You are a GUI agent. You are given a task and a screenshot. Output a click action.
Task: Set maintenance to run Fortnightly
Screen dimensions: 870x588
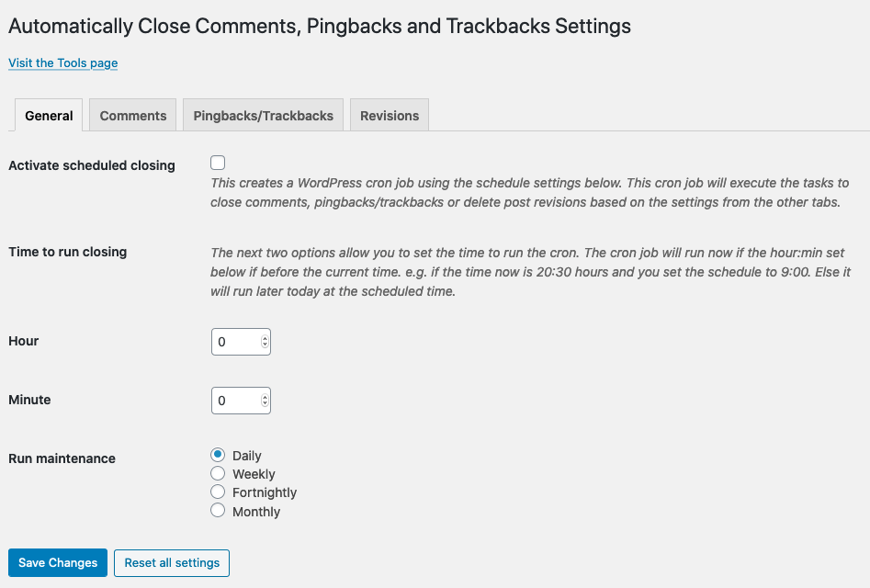(x=218, y=492)
